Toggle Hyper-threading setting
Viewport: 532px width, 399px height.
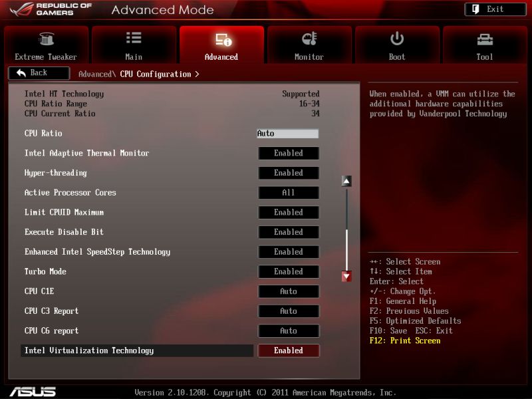[x=288, y=173]
